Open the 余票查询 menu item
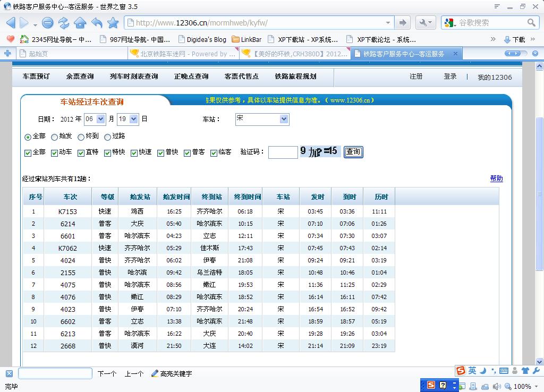 pos(80,76)
